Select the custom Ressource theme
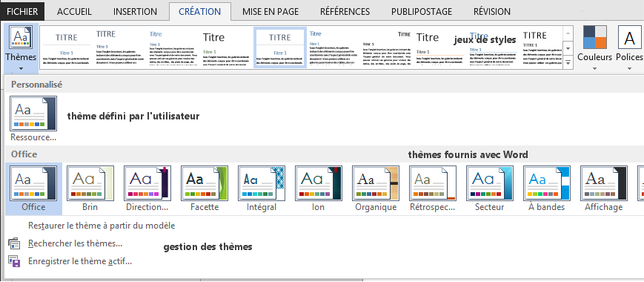The width and height of the screenshot is (644, 282). click(33, 119)
